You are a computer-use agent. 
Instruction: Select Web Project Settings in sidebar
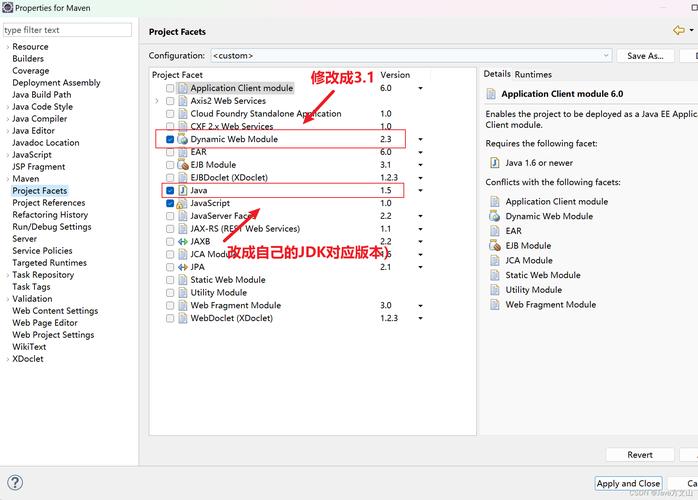53,335
